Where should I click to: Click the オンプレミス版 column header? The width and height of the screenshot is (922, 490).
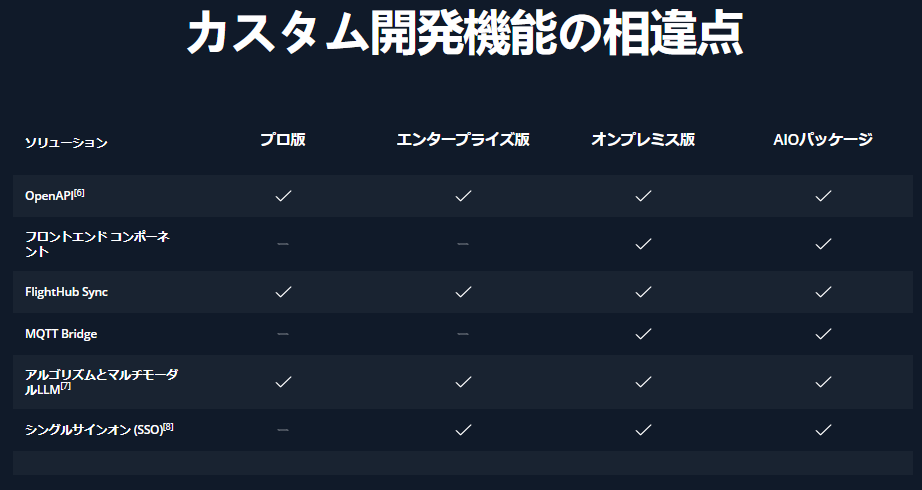click(x=643, y=140)
